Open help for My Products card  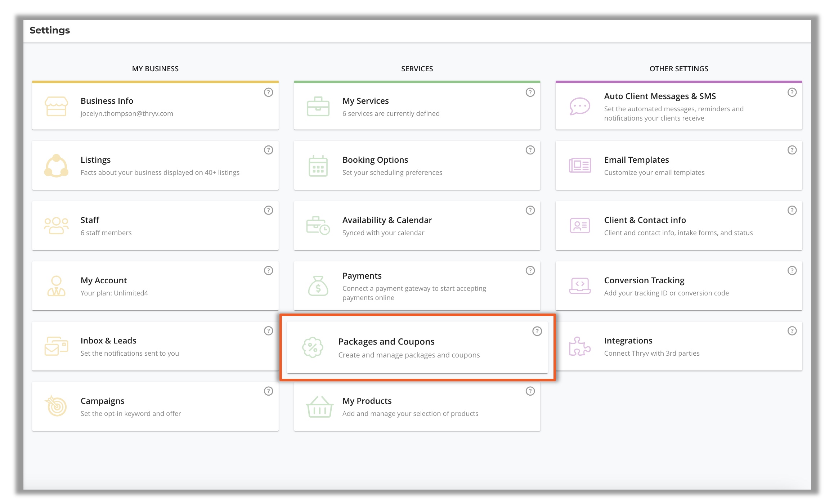[x=530, y=391]
